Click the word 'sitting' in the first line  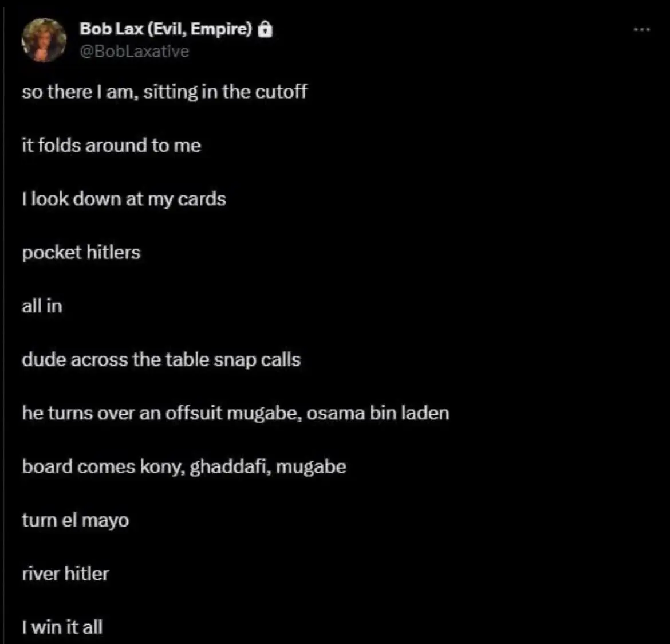[x=171, y=92]
